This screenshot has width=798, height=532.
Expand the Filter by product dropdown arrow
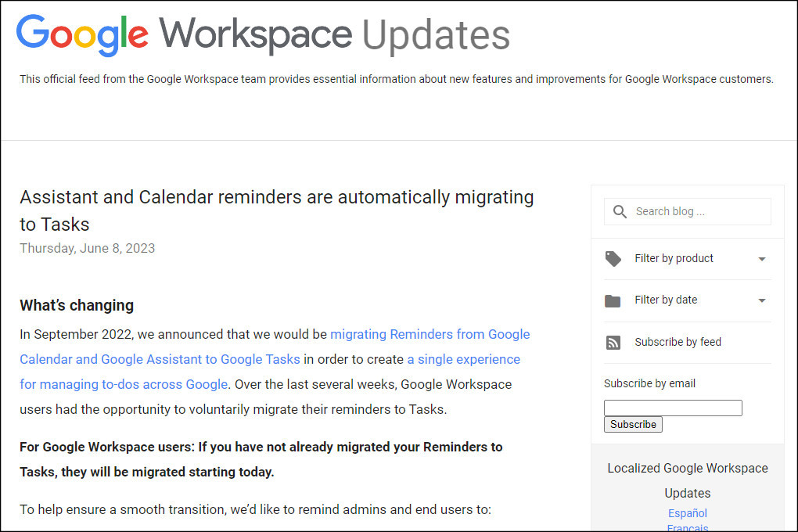[x=762, y=259]
